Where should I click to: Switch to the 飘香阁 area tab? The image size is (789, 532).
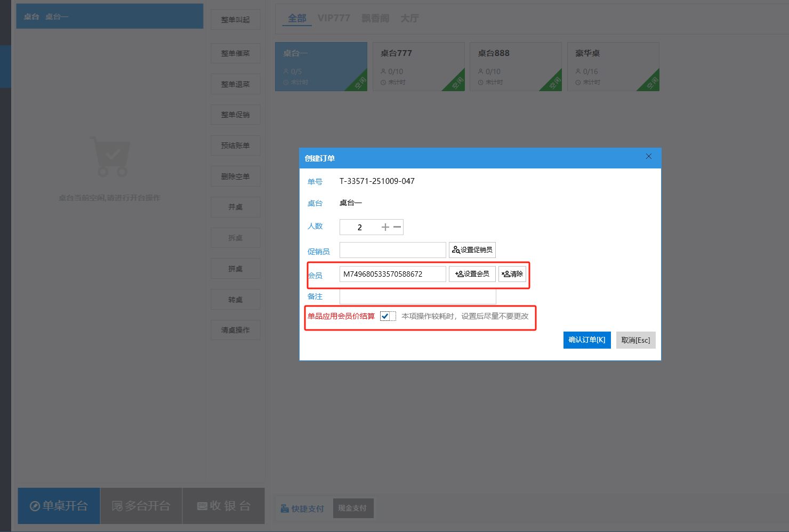pos(375,18)
